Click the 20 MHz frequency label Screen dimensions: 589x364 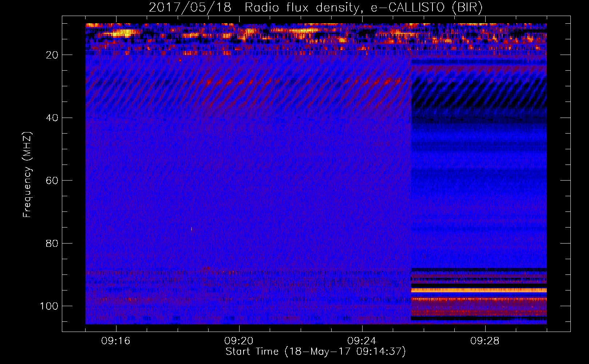click(52, 55)
